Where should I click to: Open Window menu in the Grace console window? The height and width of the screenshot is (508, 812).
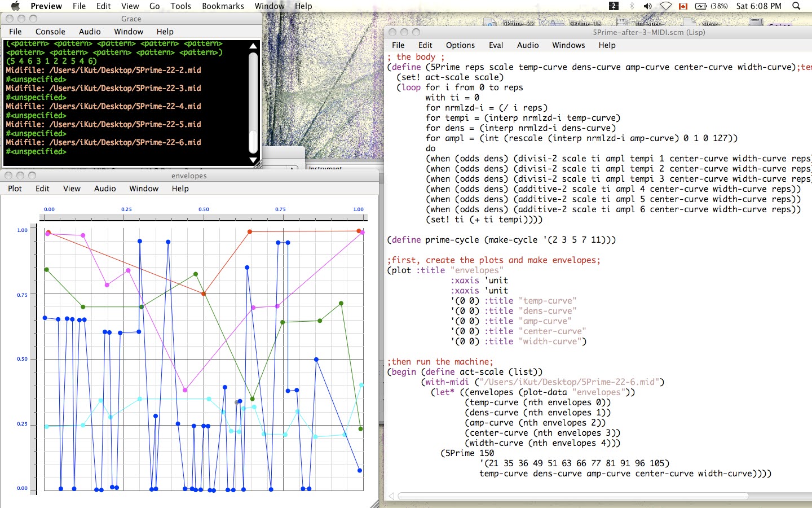pyautogui.click(x=129, y=32)
